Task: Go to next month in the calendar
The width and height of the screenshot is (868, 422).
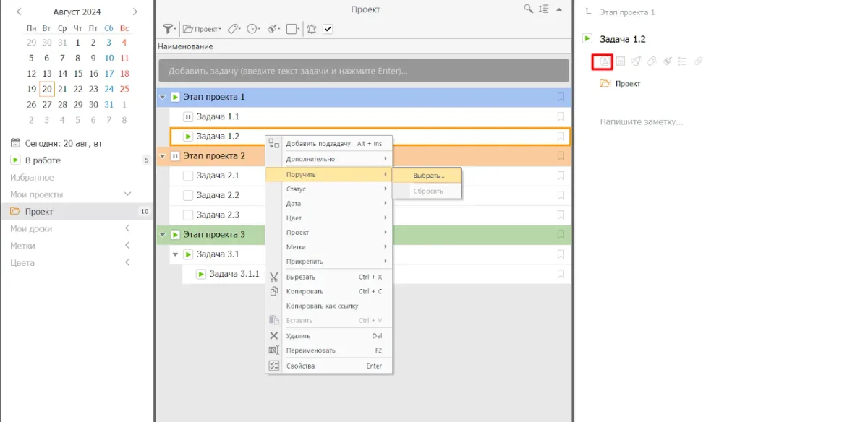Action: pyautogui.click(x=135, y=12)
